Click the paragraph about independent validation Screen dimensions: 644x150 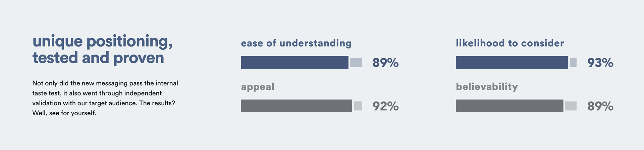pos(105,93)
